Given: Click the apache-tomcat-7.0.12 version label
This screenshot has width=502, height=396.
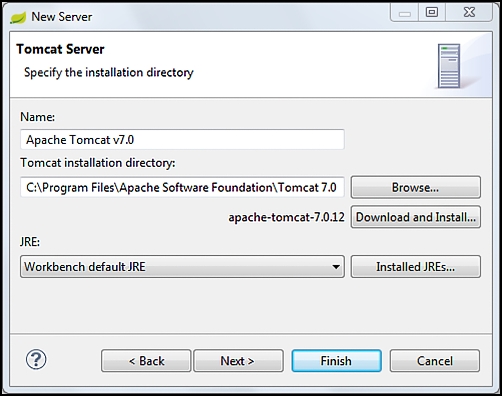Looking at the screenshot, I should pyautogui.click(x=286, y=217).
